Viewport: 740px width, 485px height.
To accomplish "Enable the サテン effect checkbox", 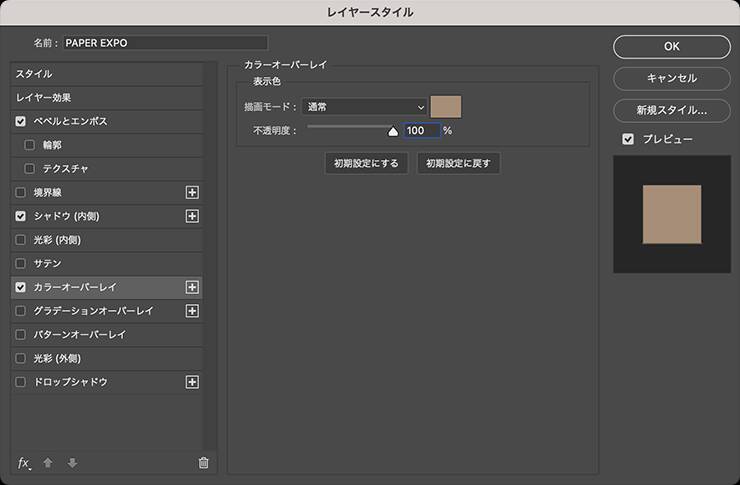I will tap(21, 263).
